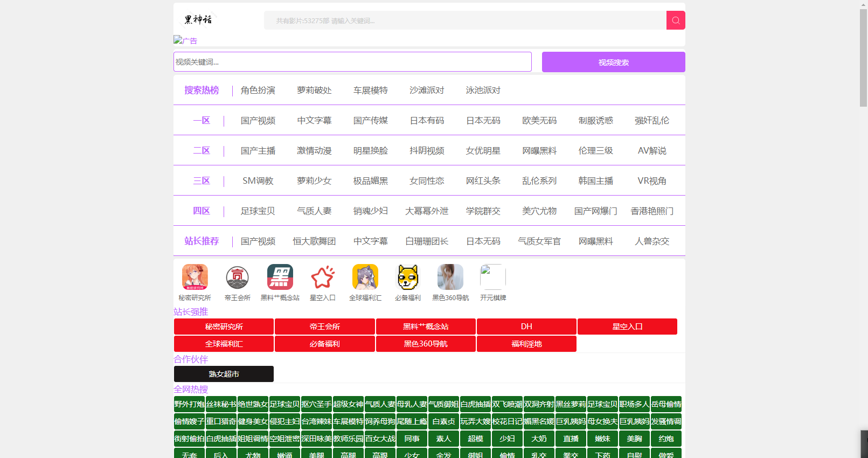Focus the top film keyword search box
This screenshot has height=458, width=868.
[x=464, y=20]
